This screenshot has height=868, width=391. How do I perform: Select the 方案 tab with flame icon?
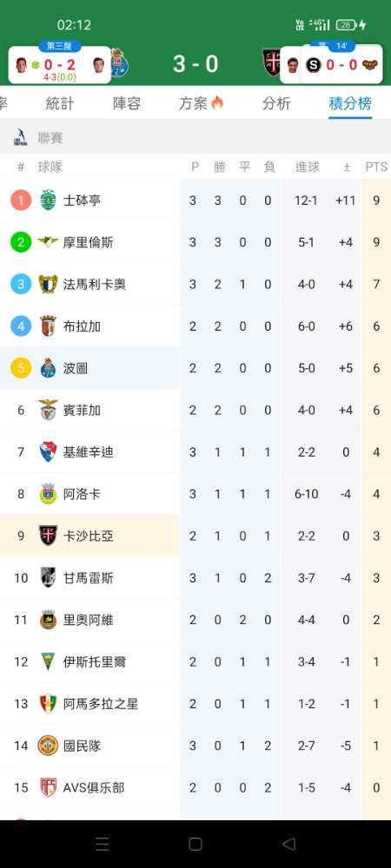[201, 103]
